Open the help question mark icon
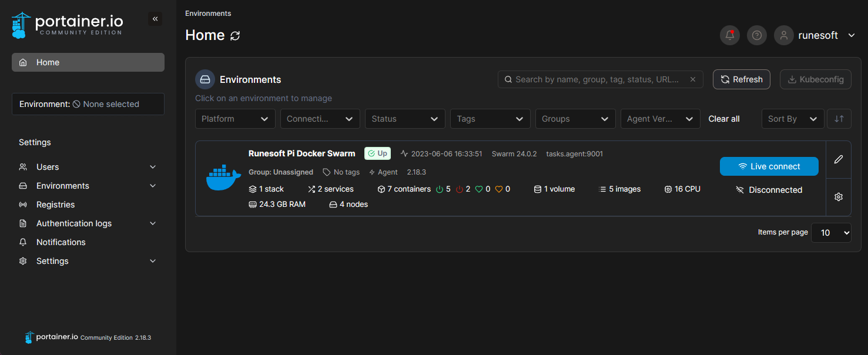 coord(757,35)
